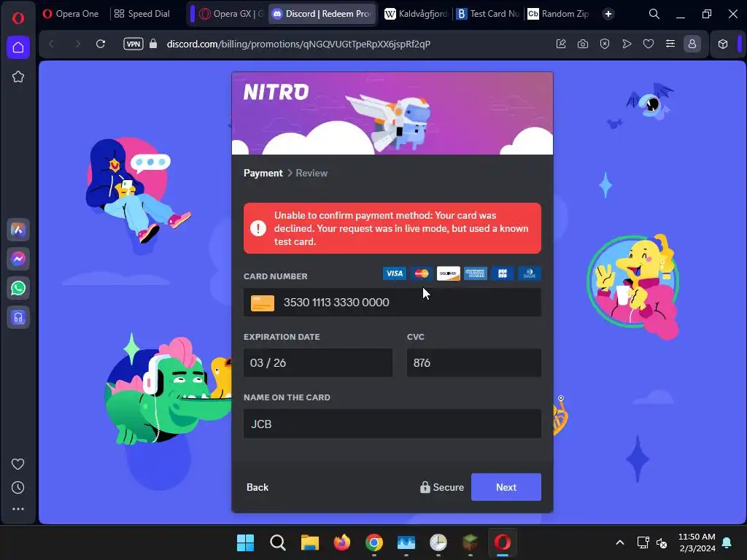Open the profile account icon

(692, 44)
